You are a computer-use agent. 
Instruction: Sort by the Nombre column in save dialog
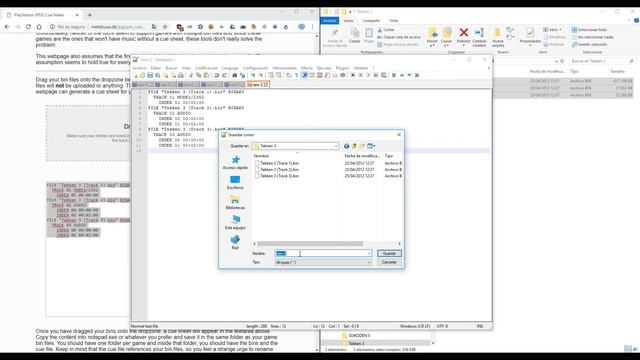pyautogui.click(x=261, y=156)
